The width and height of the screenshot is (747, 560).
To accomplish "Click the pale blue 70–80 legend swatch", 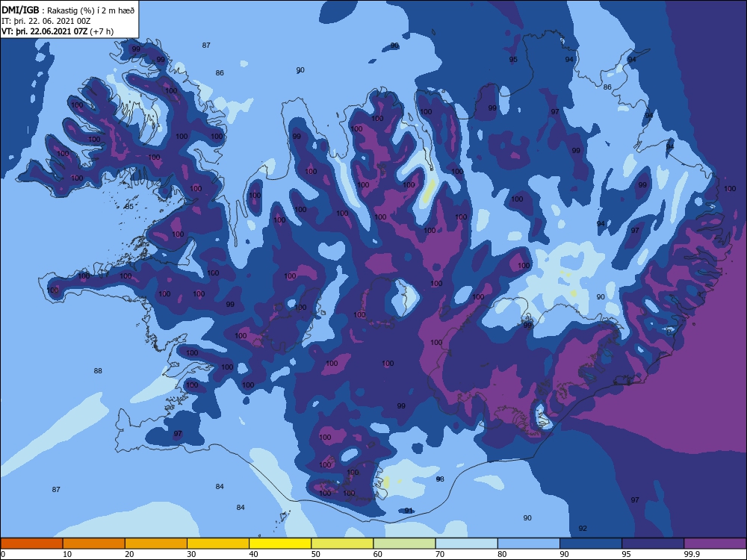I will [x=466, y=544].
